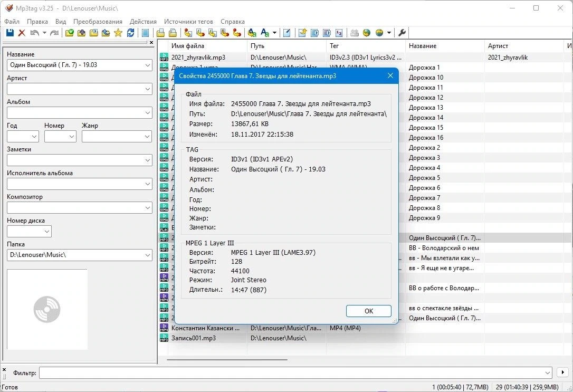Open the Справка menu
573x392 pixels.
pyautogui.click(x=232, y=22)
